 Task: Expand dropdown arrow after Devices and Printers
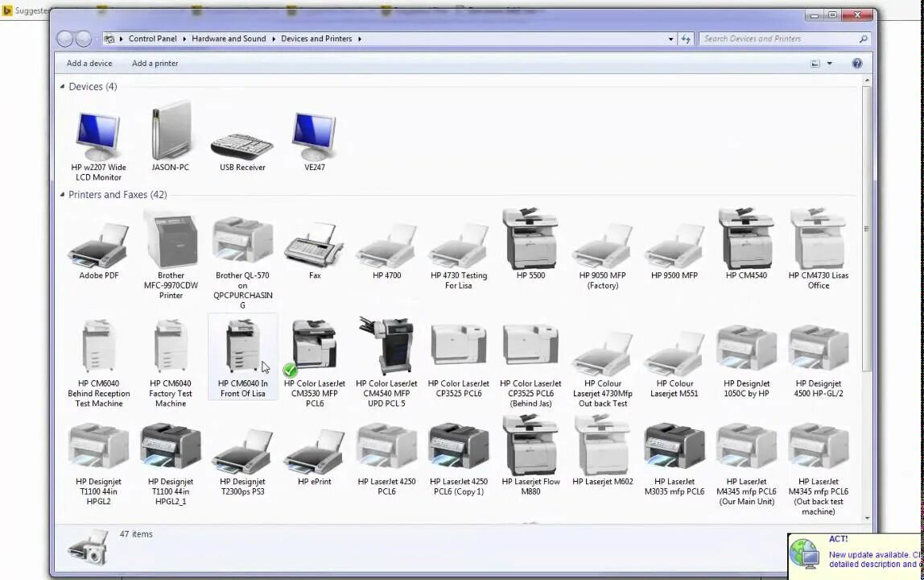360,39
